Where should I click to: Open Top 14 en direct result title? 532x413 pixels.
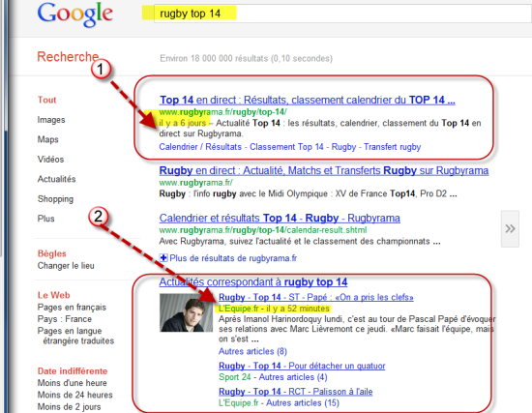click(x=307, y=101)
